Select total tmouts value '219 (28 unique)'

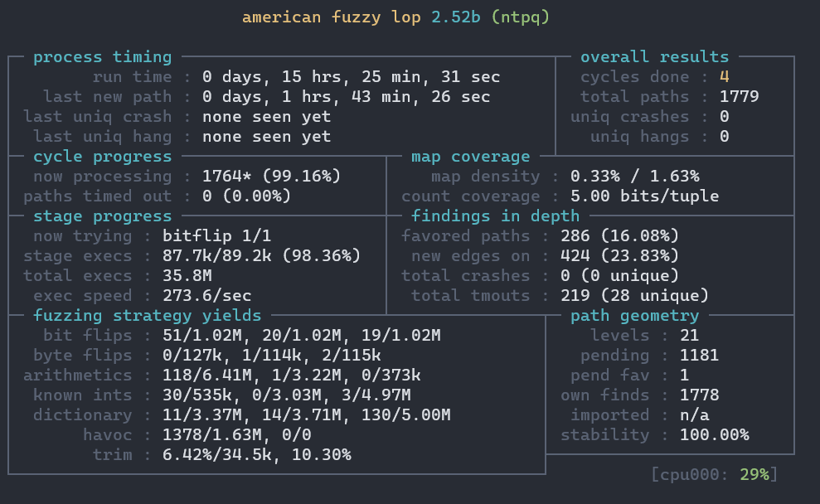[x=635, y=295]
